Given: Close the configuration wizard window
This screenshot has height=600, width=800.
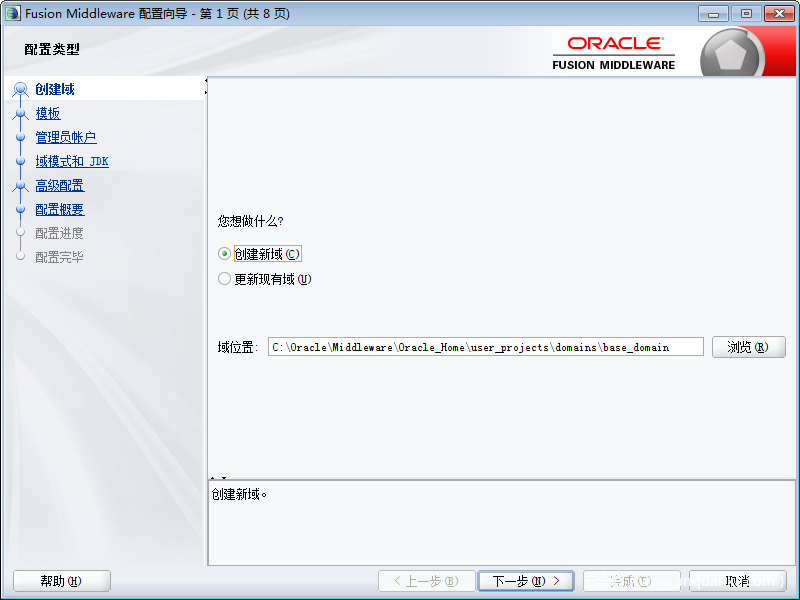Looking at the screenshot, I should pyautogui.click(x=779, y=14).
